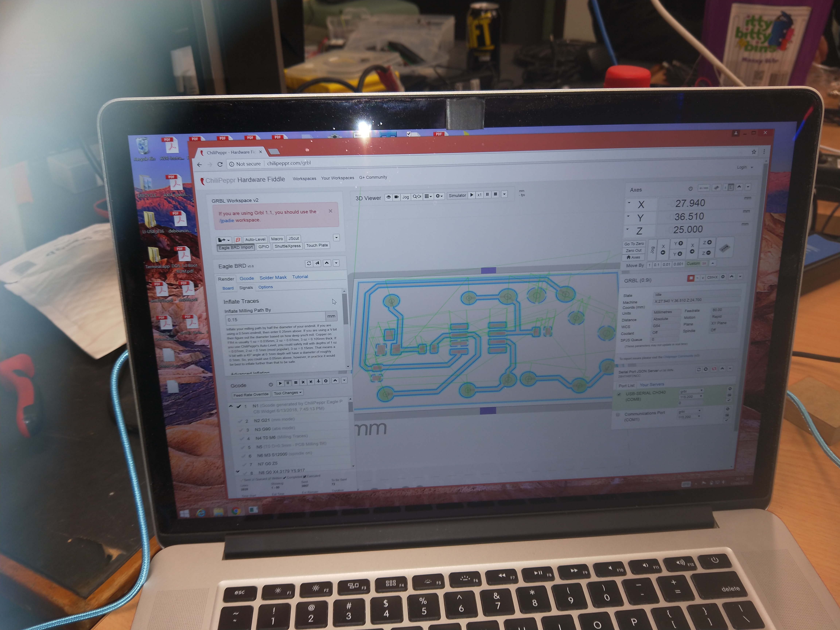Click the 3D Viewer camera icon
The height and width of the screenshot is (630, 840).
(396, 197)
